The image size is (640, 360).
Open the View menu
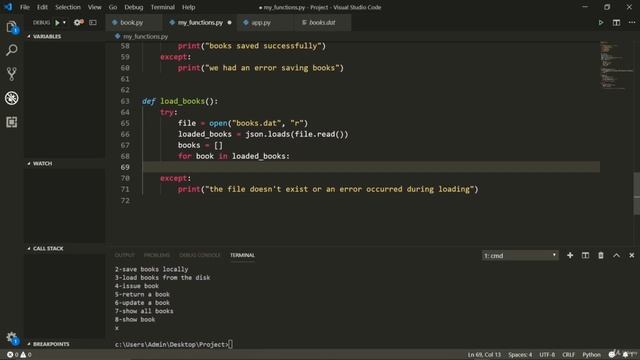coord(94,7)
